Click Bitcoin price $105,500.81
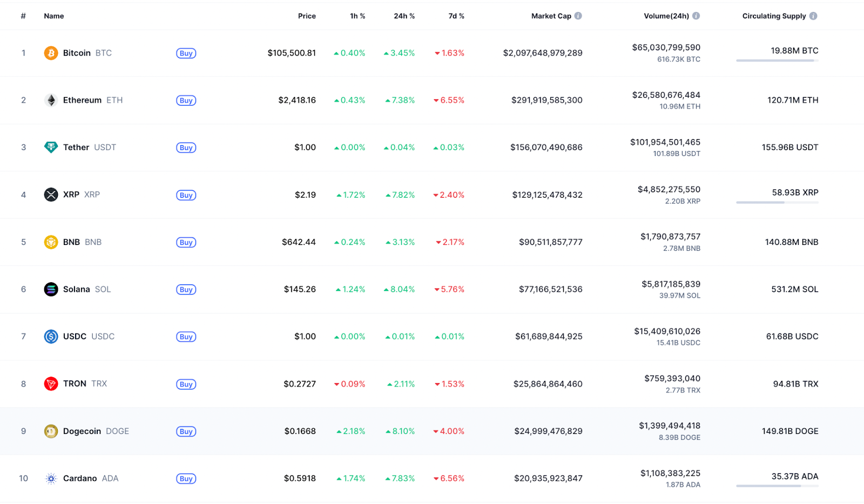This screenshot has height=504, width=864. pos(292,53)
